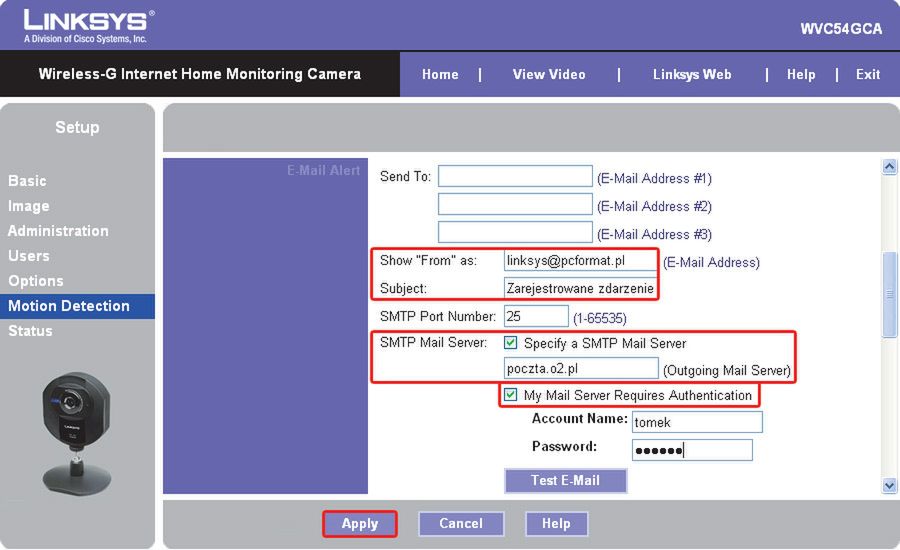Click the Show From as field
Screen dimensions: 900x550
580,260
